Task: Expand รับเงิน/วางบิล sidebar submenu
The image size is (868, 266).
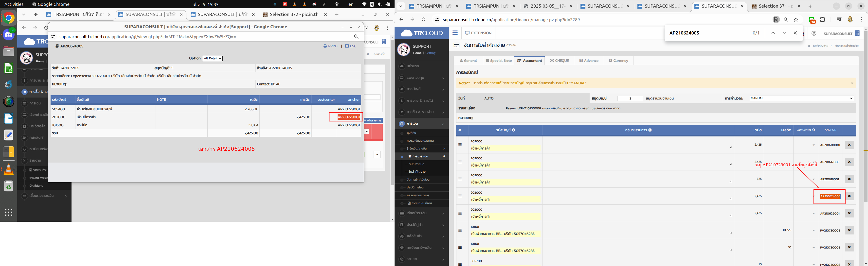Action: pyautogui.click(x=444, y=149)
